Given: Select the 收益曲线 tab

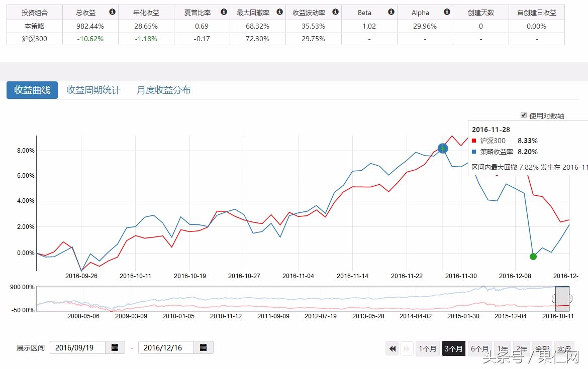Looking at the screenshot, I should pyautogui.click(x=32, y=90).
